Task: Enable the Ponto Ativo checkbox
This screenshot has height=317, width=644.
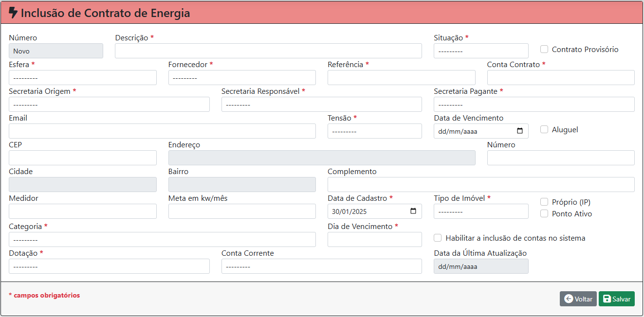Action: coord(544,213)
